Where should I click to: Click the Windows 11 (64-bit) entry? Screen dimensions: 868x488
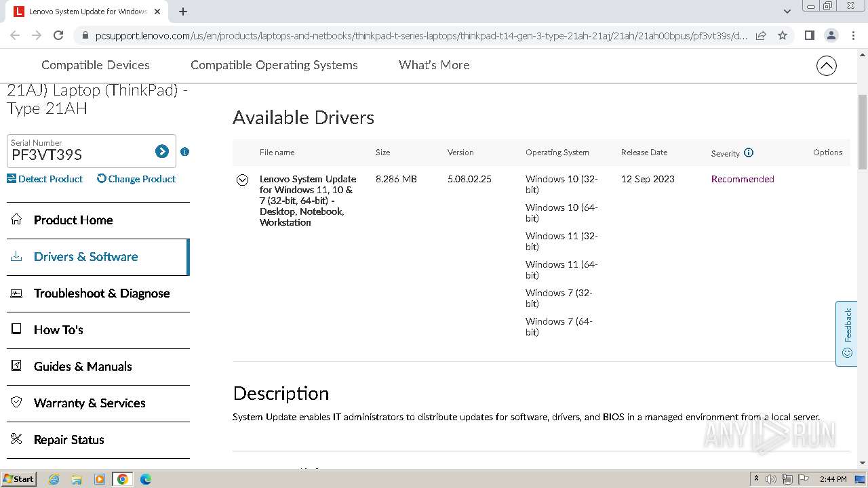561,270
